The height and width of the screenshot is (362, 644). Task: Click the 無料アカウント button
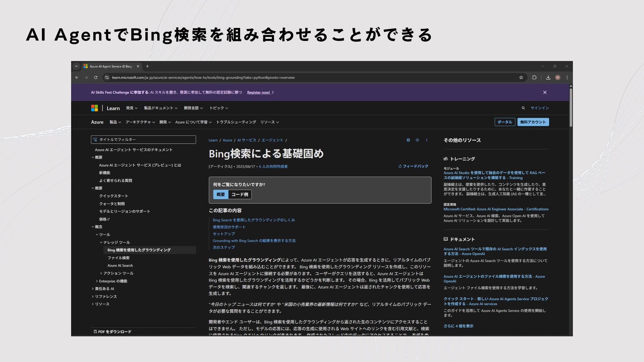click(533, 122)
